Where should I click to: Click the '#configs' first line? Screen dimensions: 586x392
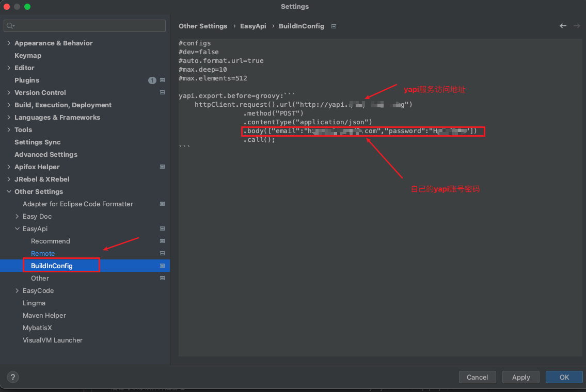(x=195, y=43)
